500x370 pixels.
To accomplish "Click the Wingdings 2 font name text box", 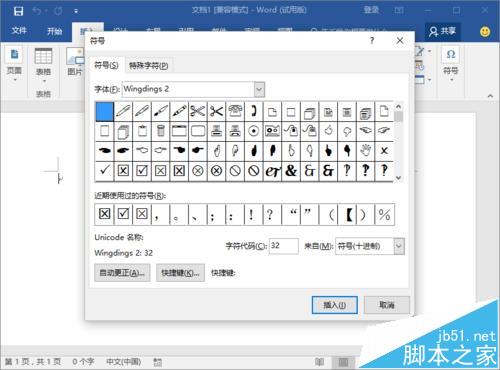I will click(188, 89).
